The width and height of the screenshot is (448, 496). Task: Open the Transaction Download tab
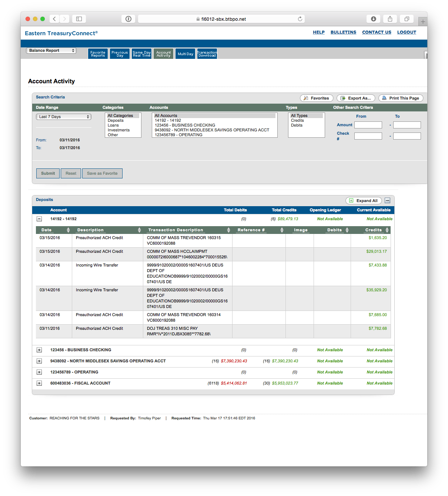click(207, 54)
